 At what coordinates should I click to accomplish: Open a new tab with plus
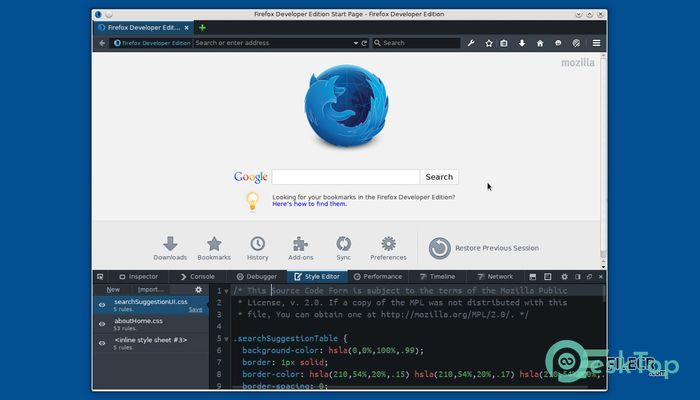tap(202, 28)
